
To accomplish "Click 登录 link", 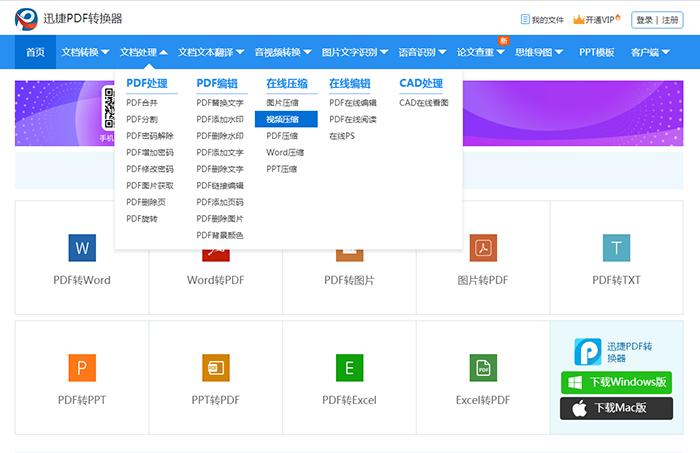I will click(644, 20).
